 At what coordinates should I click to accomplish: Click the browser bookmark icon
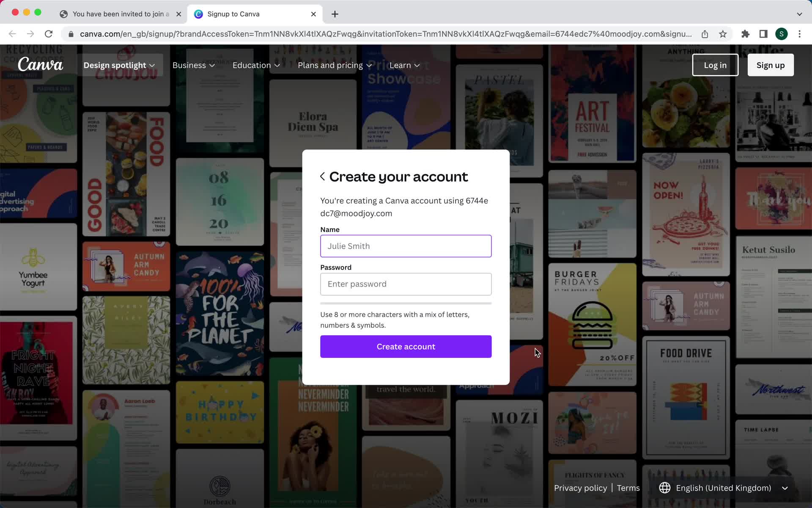coord(723,34)
